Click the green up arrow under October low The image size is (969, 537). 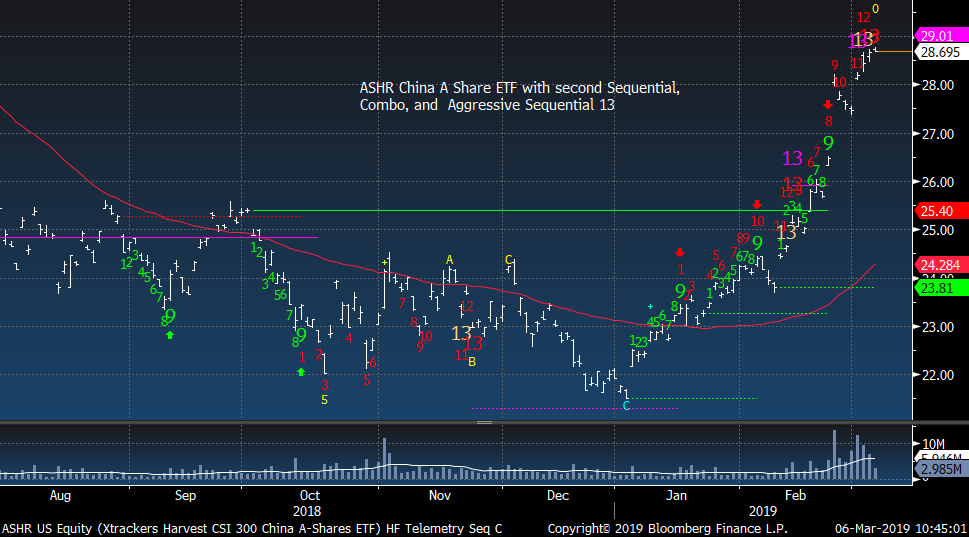click(301, 372)
